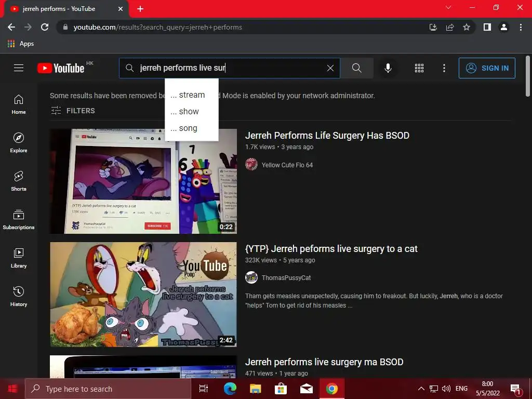
Task: Go back with browser back arrow
Action: 11,27
